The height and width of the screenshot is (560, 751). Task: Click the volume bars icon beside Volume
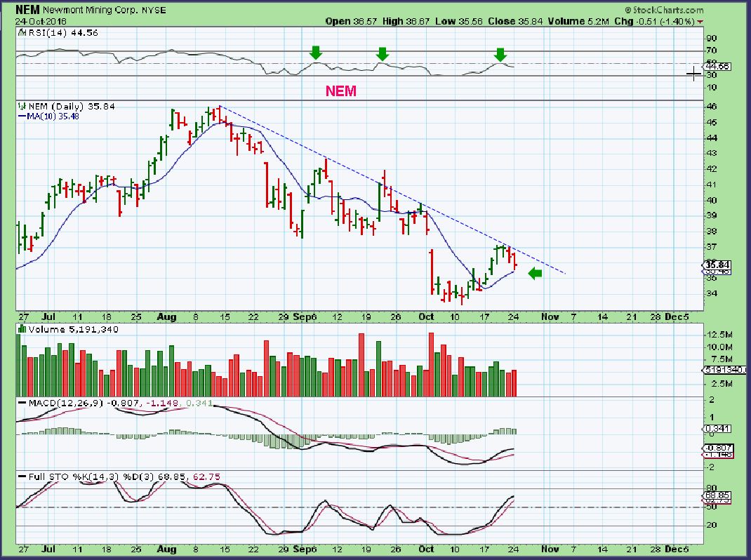pyautogui.click(x=22, y=329)
